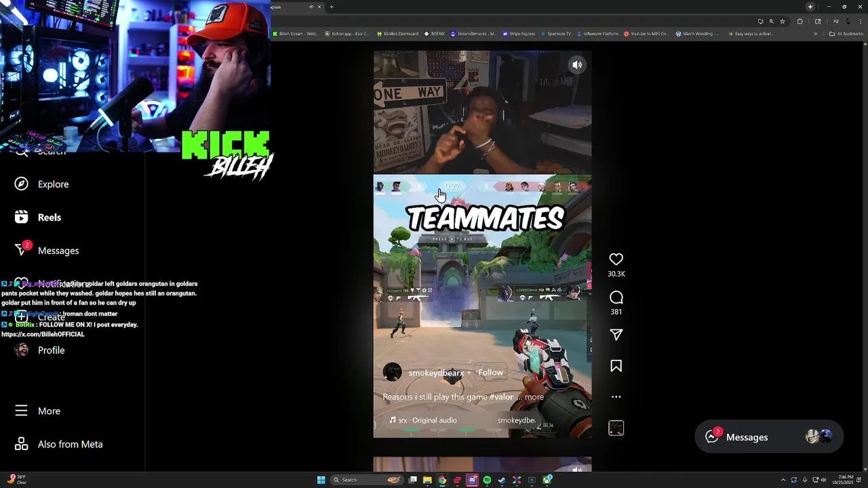The width and height of the screenshot is (868, 488).
Task: Bookmark this page with star icon
Action: (x=783, y=21)
